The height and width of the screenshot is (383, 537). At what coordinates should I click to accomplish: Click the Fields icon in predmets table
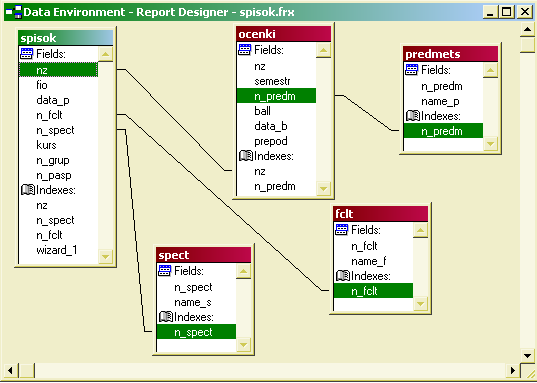click(411, 70)
